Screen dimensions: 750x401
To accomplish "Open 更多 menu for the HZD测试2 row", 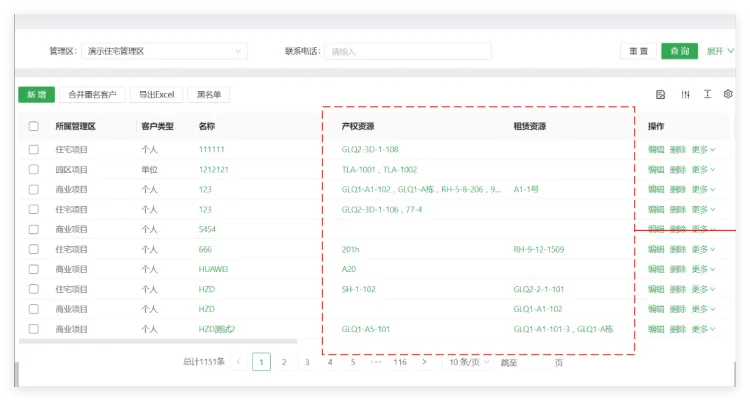I will pyautogui.click(x=703, y=329).
